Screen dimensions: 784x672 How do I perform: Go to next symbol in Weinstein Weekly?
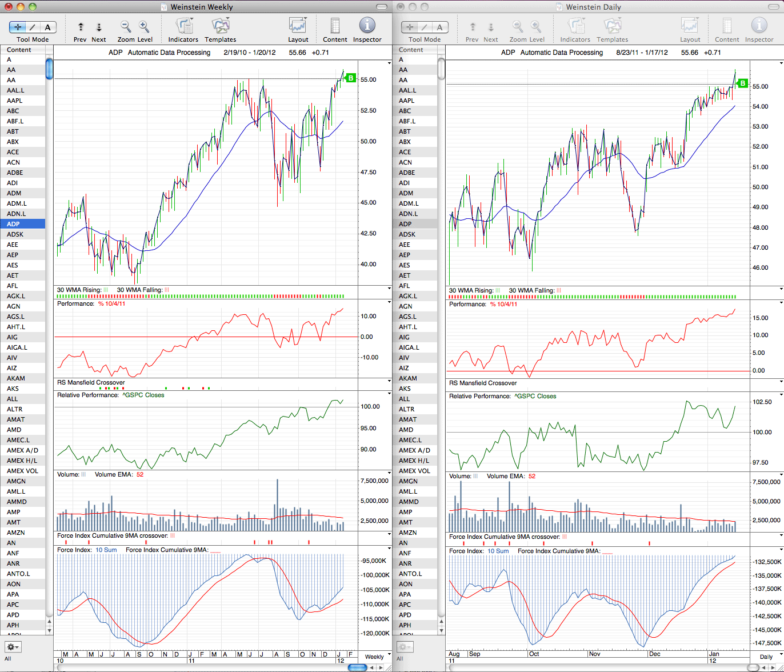click(99, 27)
